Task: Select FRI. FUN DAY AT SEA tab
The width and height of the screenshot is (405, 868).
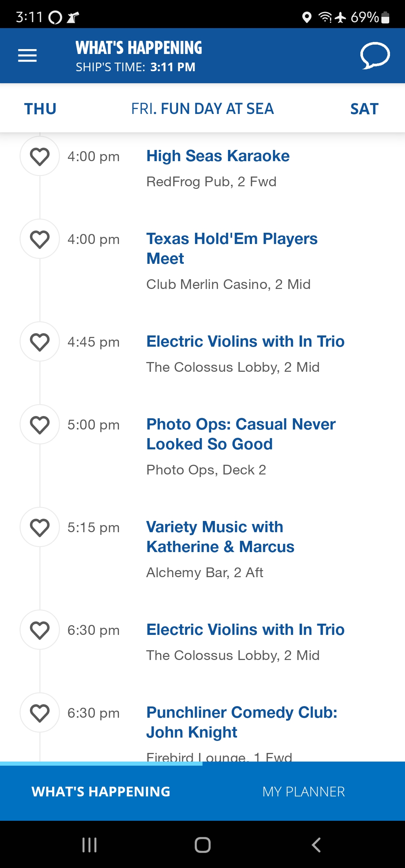Action: tap(202, 109)
